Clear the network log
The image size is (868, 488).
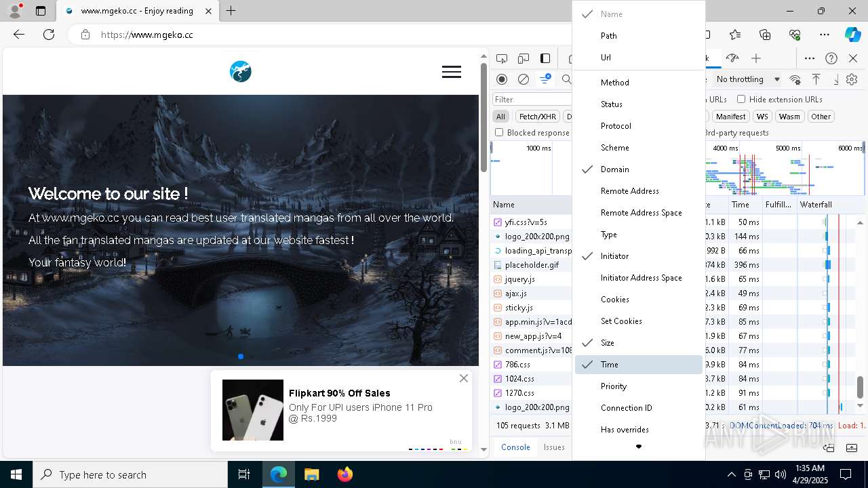[x=524, y=79]
